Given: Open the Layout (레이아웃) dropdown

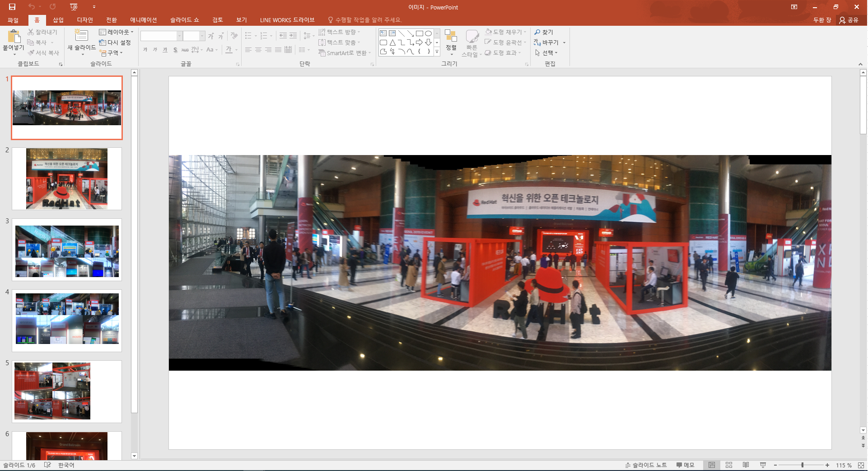Looking at the screenshot, I should click(x=117, y=32).
